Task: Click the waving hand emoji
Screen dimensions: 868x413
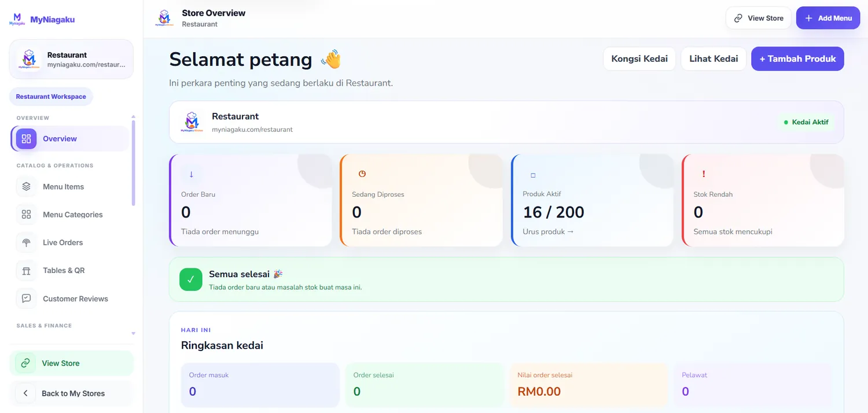Action: point(331,59)
